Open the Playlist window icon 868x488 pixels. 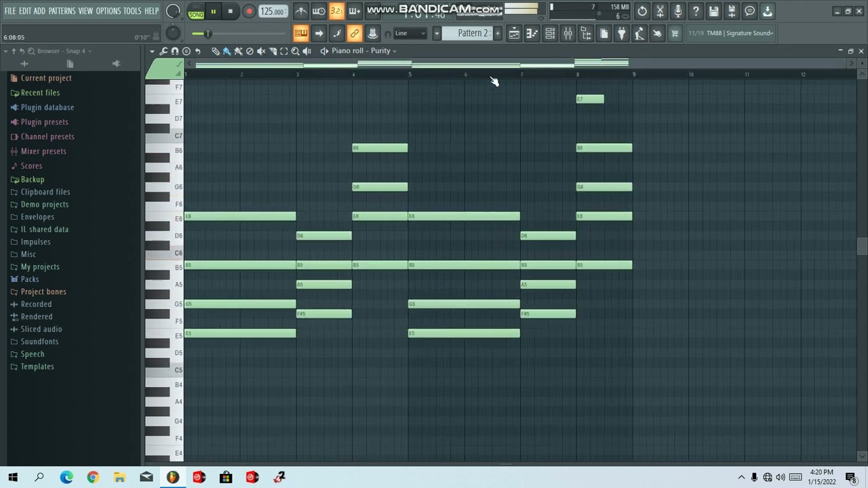pos(514,33)
